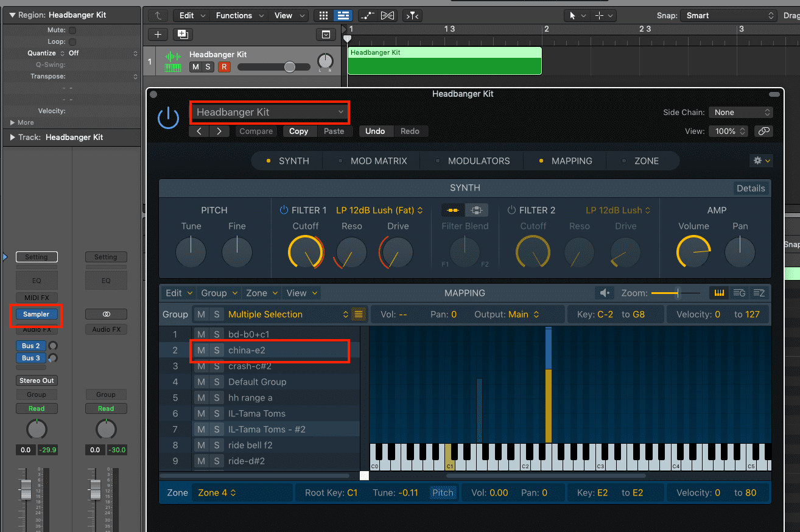Switch Mapping to group view icon
Screen dimensions: 800x532
[739, 293]
